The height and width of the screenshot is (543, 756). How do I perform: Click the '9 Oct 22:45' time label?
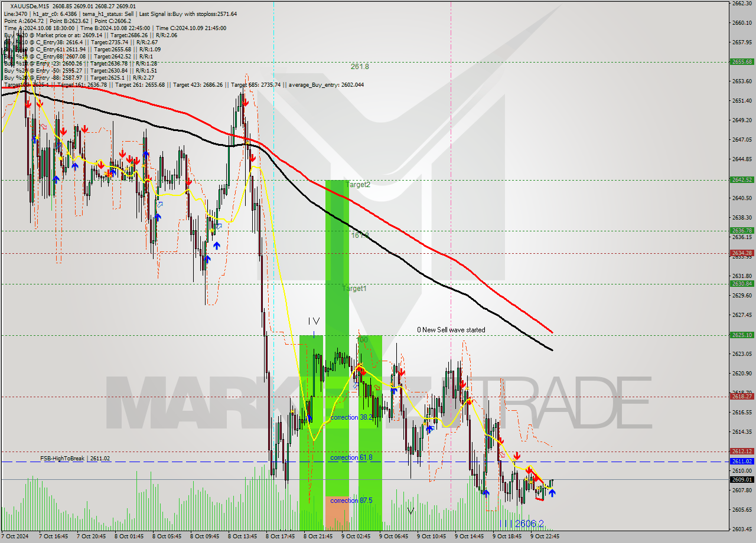tap(545, 537)
